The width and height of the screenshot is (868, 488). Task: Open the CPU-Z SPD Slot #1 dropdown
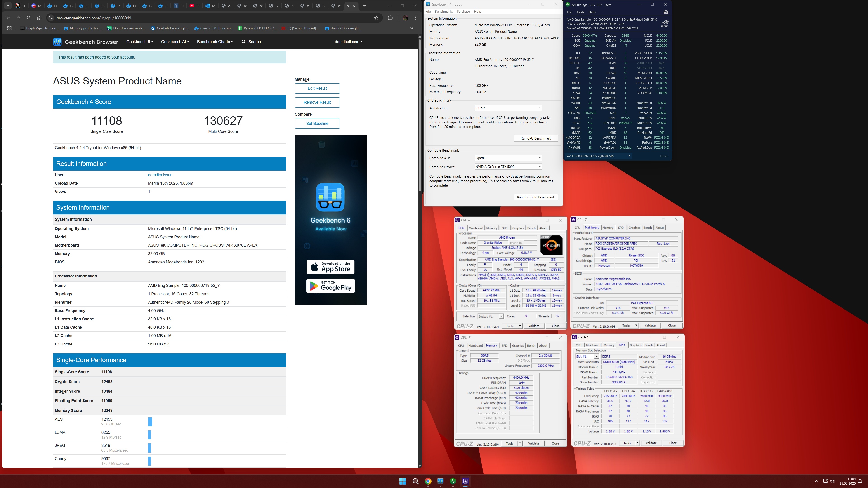coord(587,356)
